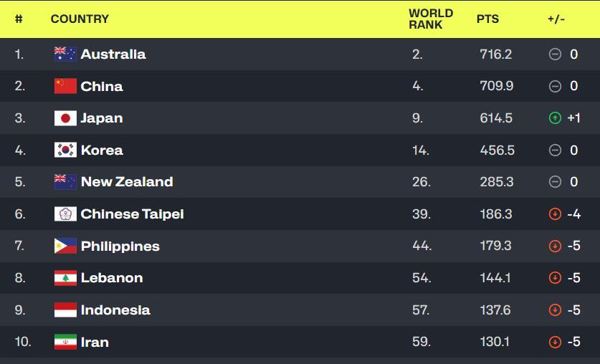Open the New Zealand team link
The image size is (600, 364).
tap(127, 182)
